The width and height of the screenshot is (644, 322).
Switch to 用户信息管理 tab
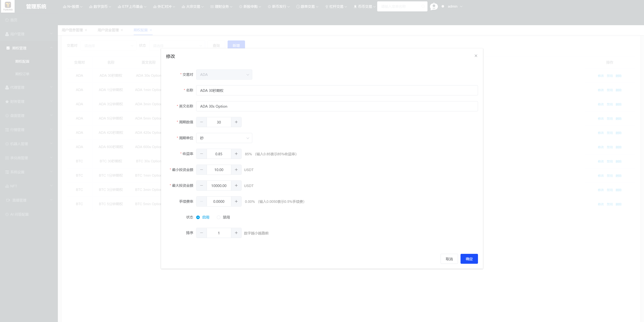tap(72, 30)
